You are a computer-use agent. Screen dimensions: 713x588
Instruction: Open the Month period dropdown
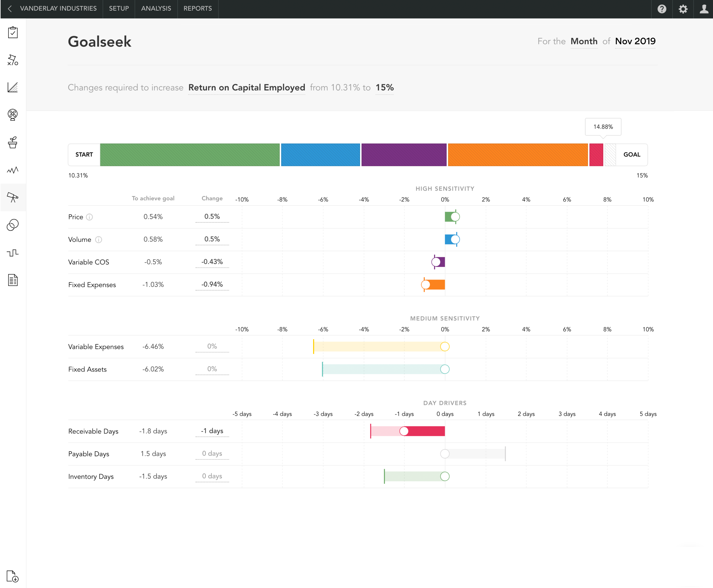pyautogui.click(x=584, y=41)
